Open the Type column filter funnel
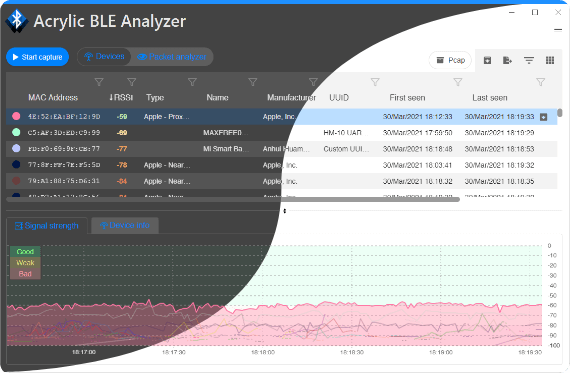Viewport: 570px width, 373px height. (x=192, y=82)
